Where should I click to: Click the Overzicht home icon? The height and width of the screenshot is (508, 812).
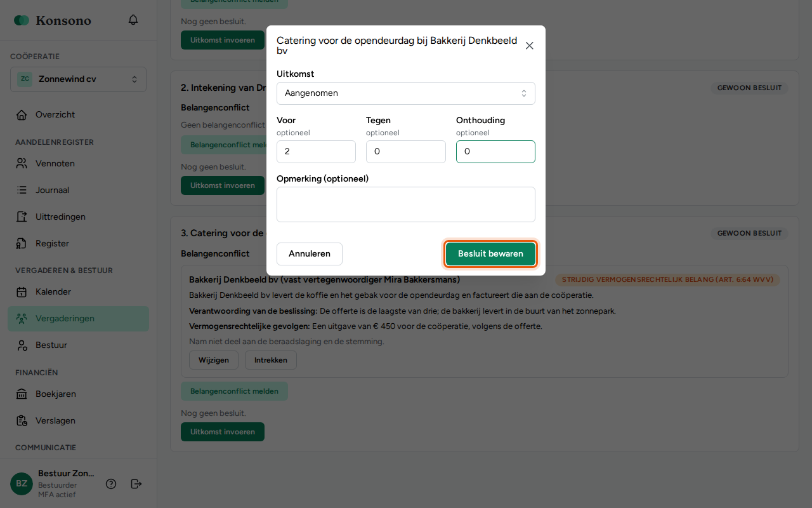tap(22, 115)
